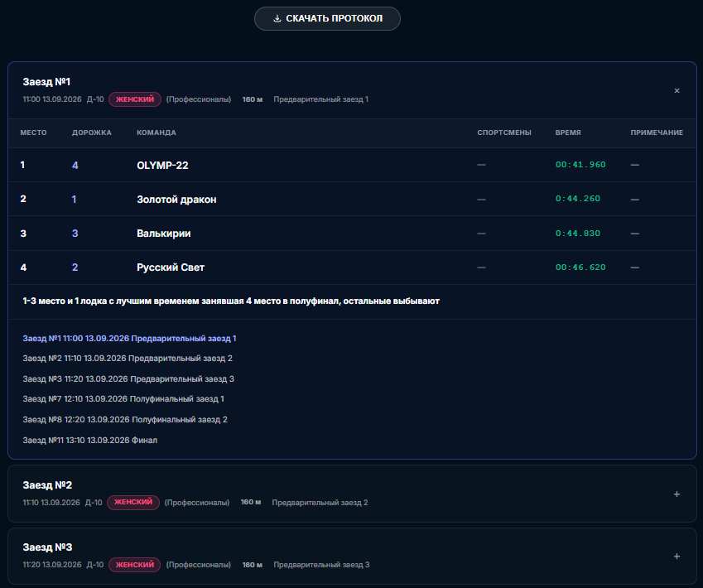Viewport: 703px width, 588px height.
Task: Select the Валькирии team name
Action: 164,234
